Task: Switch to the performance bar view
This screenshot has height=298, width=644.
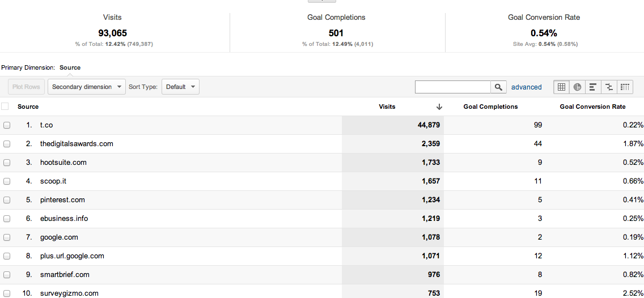Action: (593, 87)
